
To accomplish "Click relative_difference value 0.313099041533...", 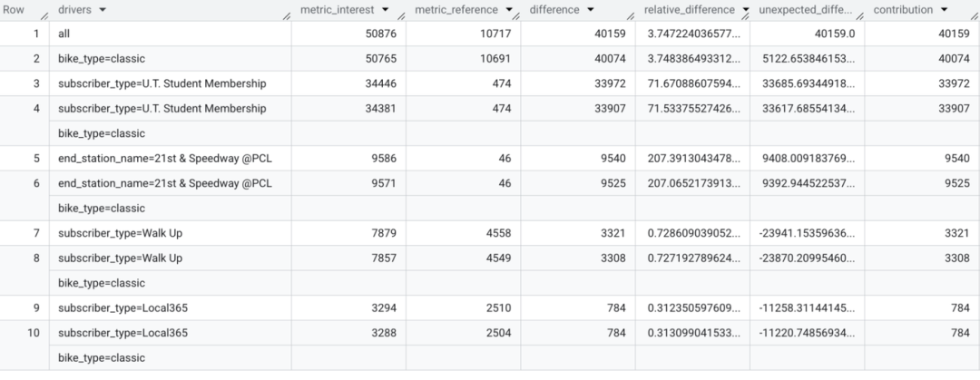I will [x=694, y=334].
